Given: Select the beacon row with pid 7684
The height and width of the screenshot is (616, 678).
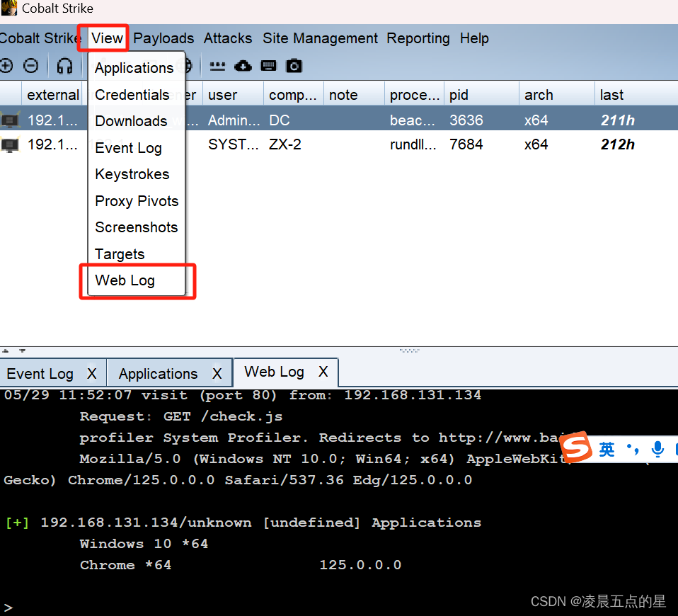Looking at the screenshot, I should (x=339, y=144).
